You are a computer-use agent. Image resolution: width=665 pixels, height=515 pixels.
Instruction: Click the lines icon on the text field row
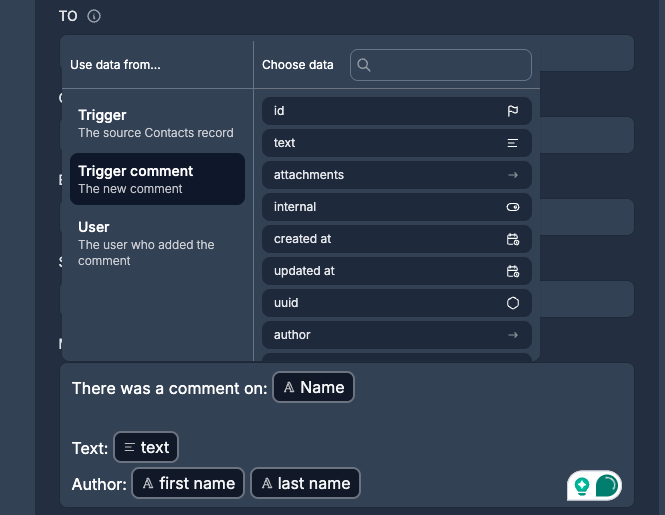[x=513, y=143]
